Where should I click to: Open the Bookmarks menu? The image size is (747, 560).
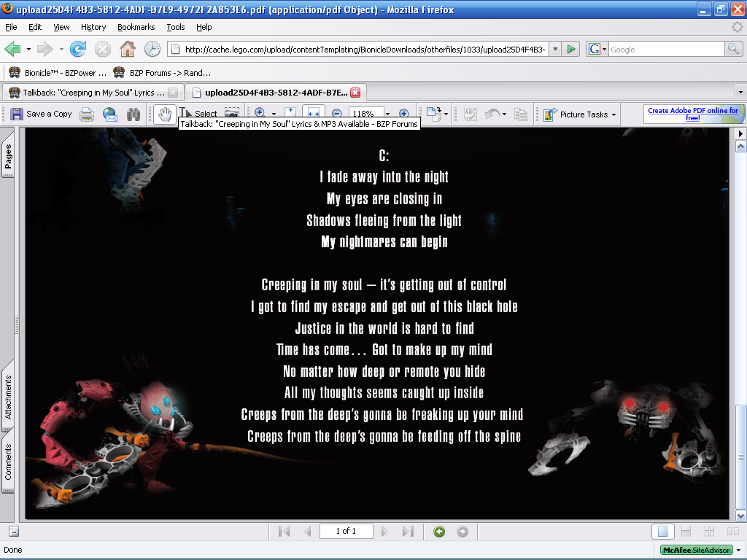(136, 27)
